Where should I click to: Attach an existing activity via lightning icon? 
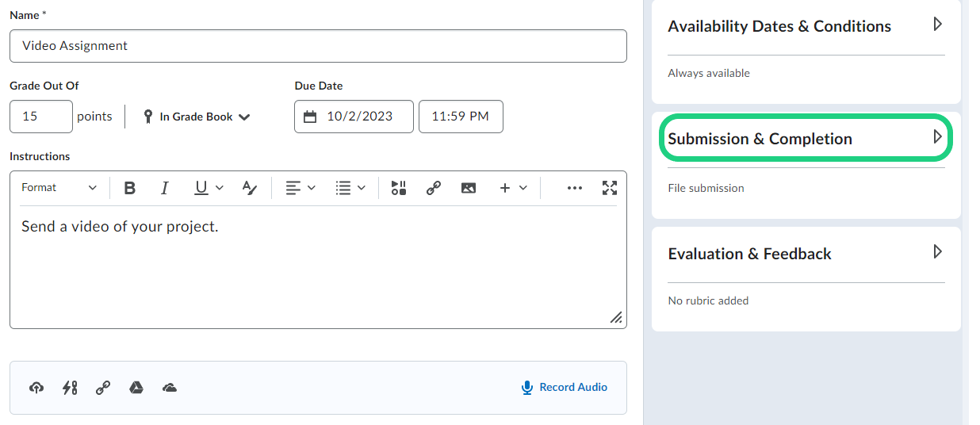pyautogui.click(x=70, y=388)
